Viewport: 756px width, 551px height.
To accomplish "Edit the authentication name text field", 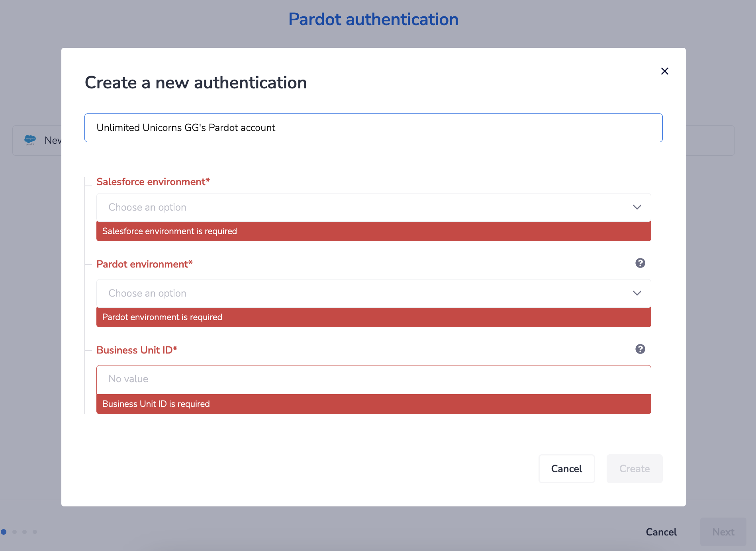I will click(x=374, y=128).
